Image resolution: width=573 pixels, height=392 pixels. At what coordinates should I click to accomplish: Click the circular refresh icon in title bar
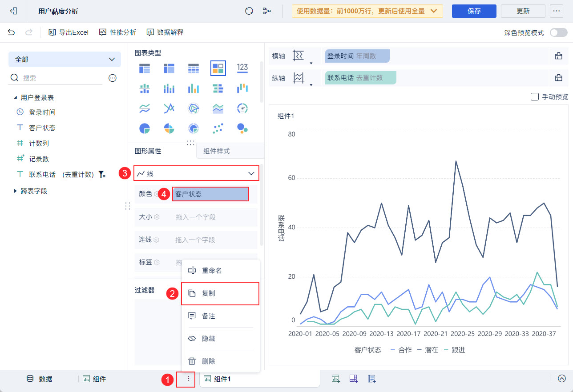coord(249,11)
